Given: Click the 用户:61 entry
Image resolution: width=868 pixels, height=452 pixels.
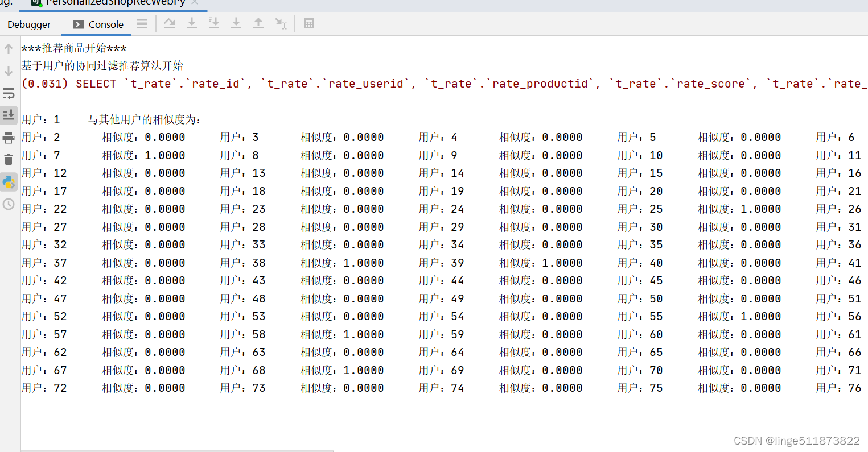Looking at the screenshot, I should pos(839,334).
